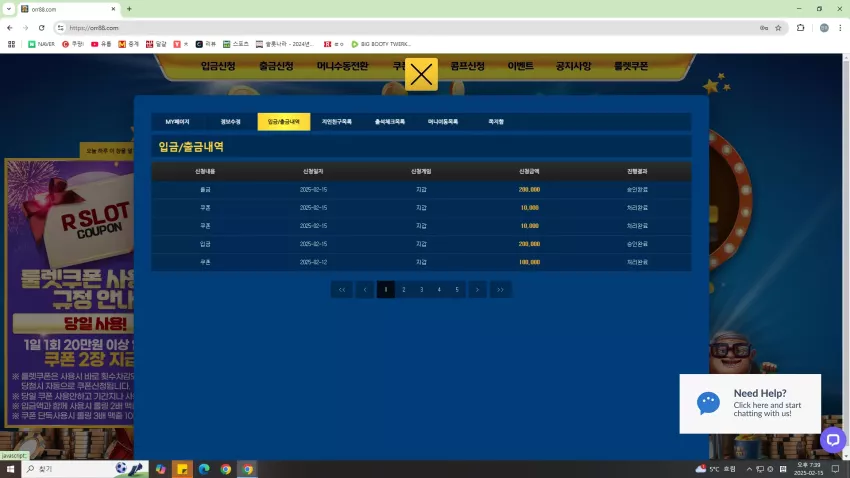Image resolution: width=850 pixels, height=478 pixels.
Task: Open the first Chrome taskbar icon
Action: coord(226,469)
